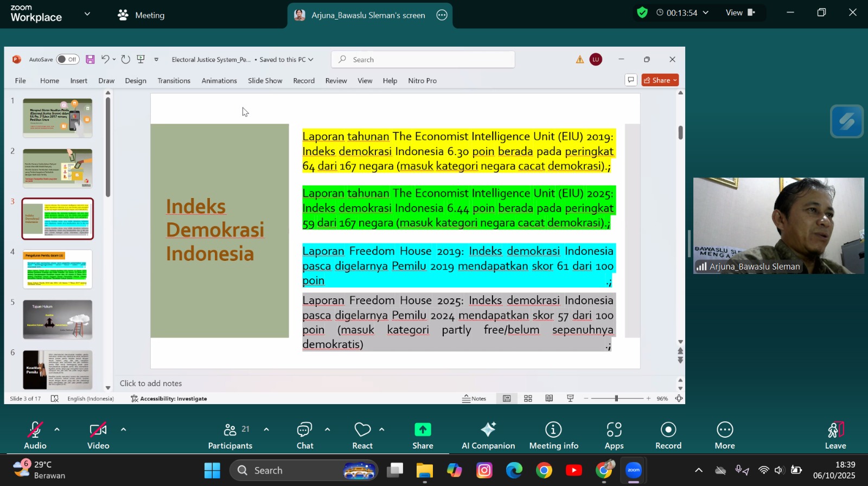
Task: Click zoom in plus button
Action: [648, 399]
